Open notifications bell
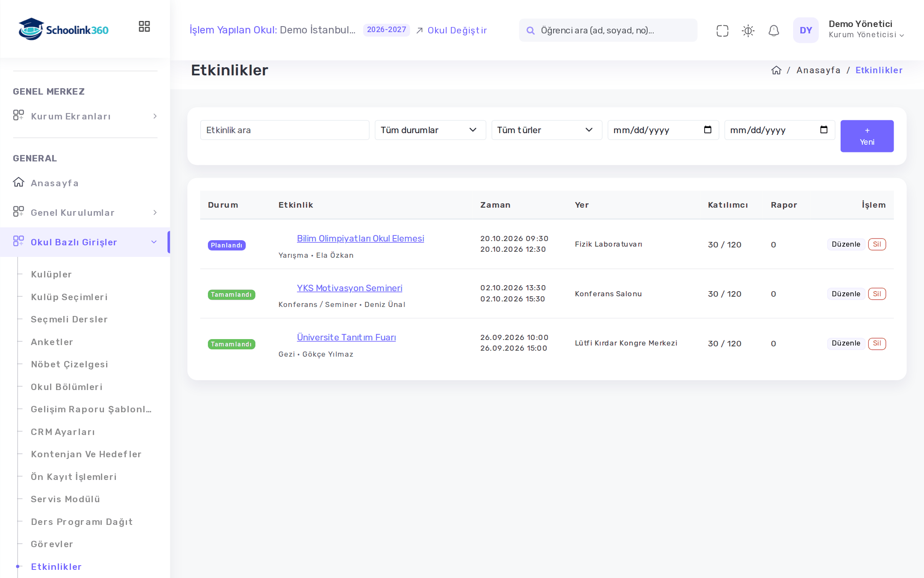This screenshot has width=924, height=578. tap(773, 30)
